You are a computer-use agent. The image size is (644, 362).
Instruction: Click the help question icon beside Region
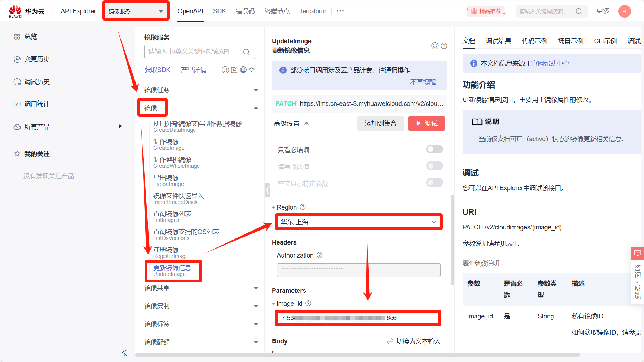pos(303,207)
